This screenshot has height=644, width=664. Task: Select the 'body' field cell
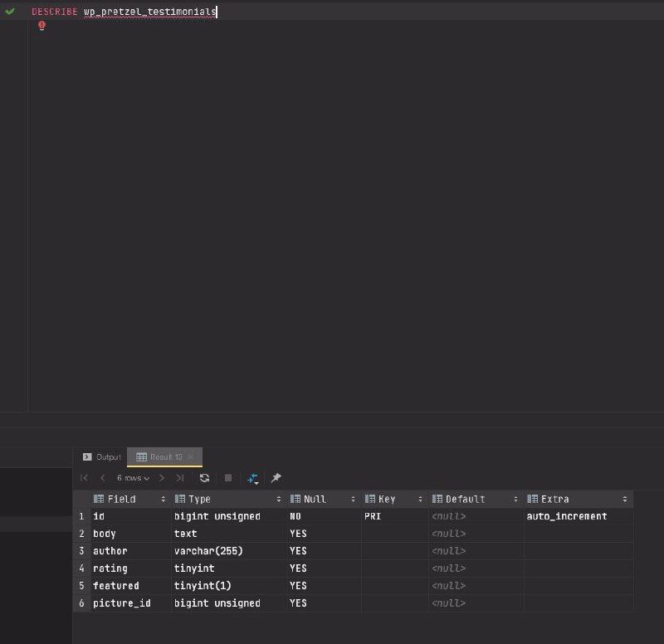[x=130, y=534]
